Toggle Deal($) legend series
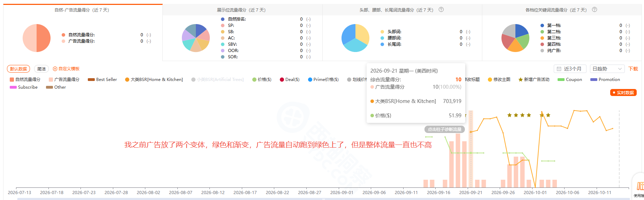This screenshot has height=200, width=644. point(290,80)
